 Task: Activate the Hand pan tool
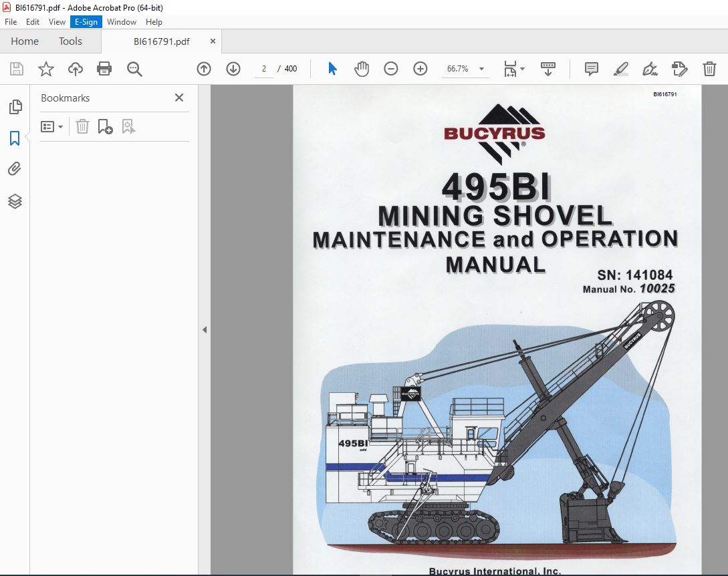click(361, 69)
